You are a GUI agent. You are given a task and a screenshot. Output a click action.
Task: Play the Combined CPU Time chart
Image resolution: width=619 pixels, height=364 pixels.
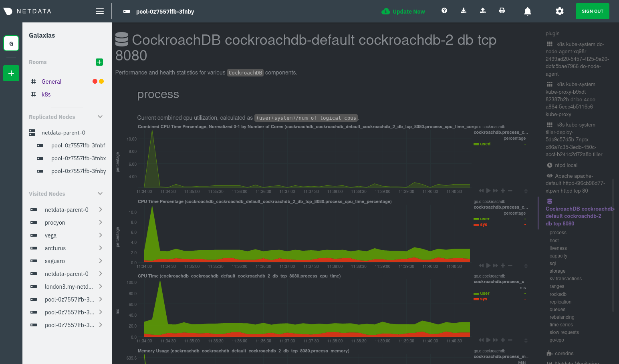click(488, 191)
